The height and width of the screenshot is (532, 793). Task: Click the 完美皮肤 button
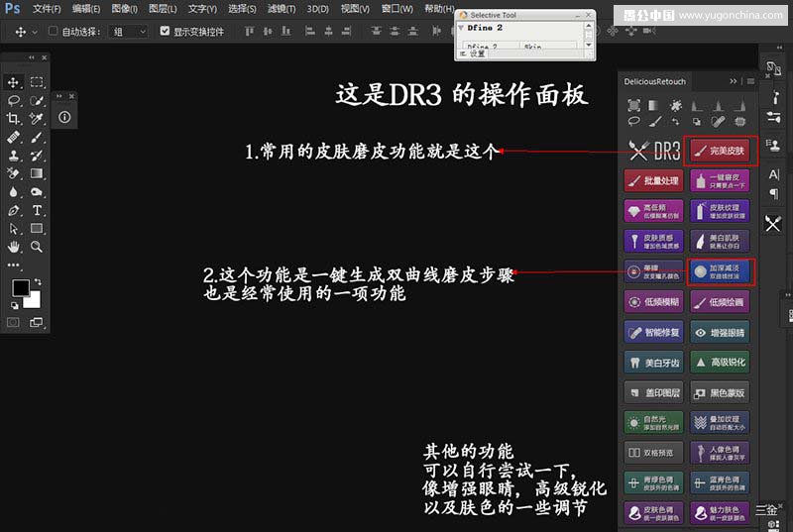(x=721, y=151)
